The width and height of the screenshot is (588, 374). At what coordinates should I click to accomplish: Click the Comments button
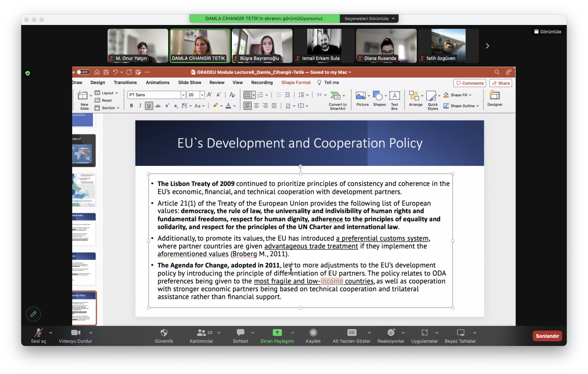pyautogui.click(x=470, y=83)
